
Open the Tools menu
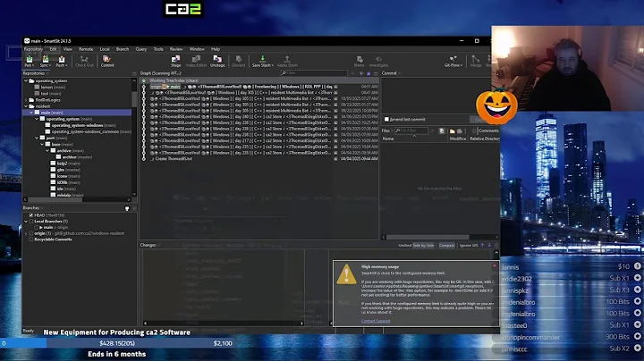tap(158, 49)
